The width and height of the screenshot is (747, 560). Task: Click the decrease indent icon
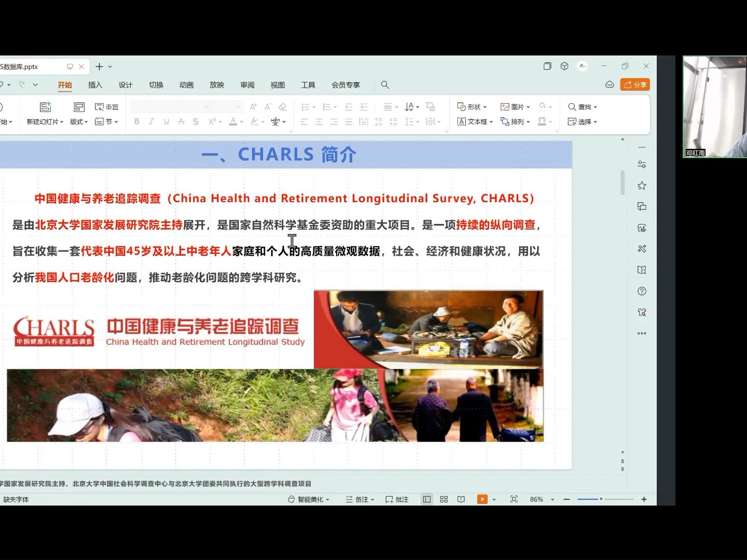349,107
